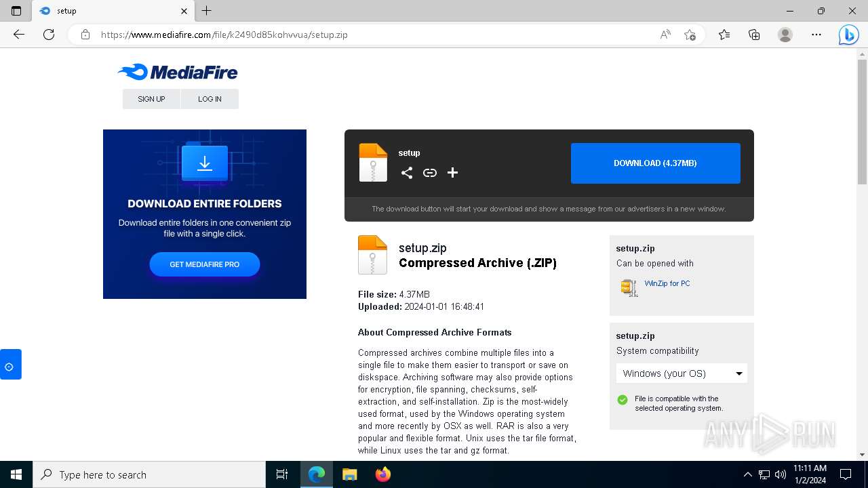The width and height of the screenshot is (868, 488).
Task: Click the Download Entire Folders folder image
Action: tap(205, 162)
